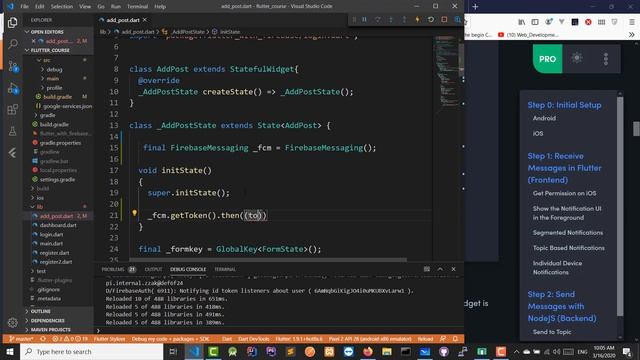Open settings.gradle file

[x=57, y=179]
